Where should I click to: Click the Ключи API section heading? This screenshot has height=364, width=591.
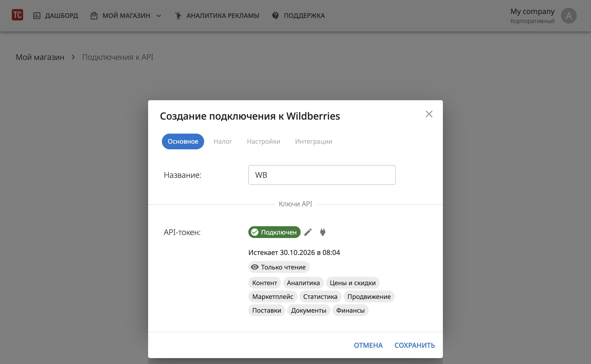[295, 204]
